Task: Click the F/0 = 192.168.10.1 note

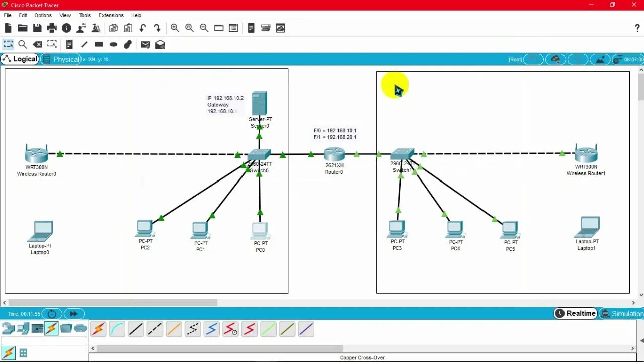Action: click(x=335, y=130)
